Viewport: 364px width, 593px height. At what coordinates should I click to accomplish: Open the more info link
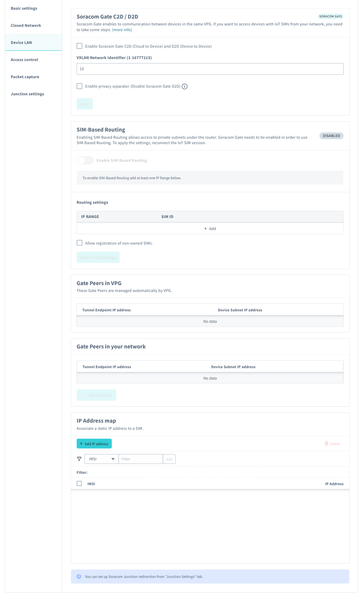[x=122, y=29]
